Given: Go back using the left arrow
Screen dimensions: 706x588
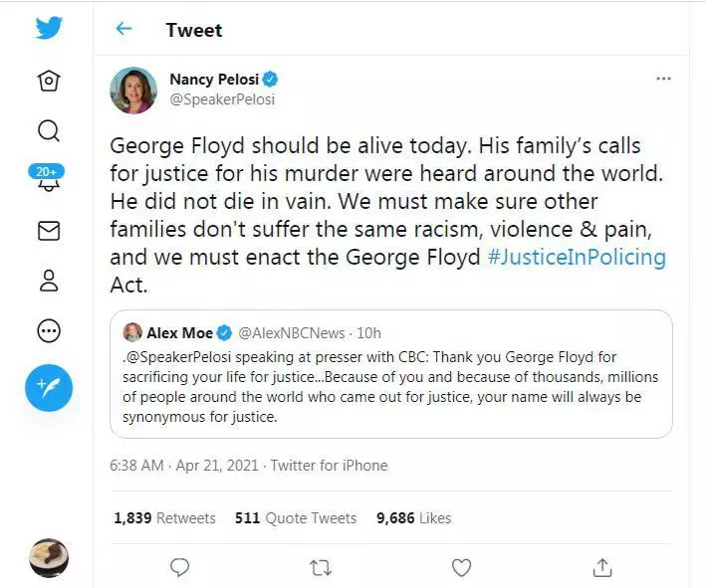Looking at the screenshot, I should click(124, 29).
